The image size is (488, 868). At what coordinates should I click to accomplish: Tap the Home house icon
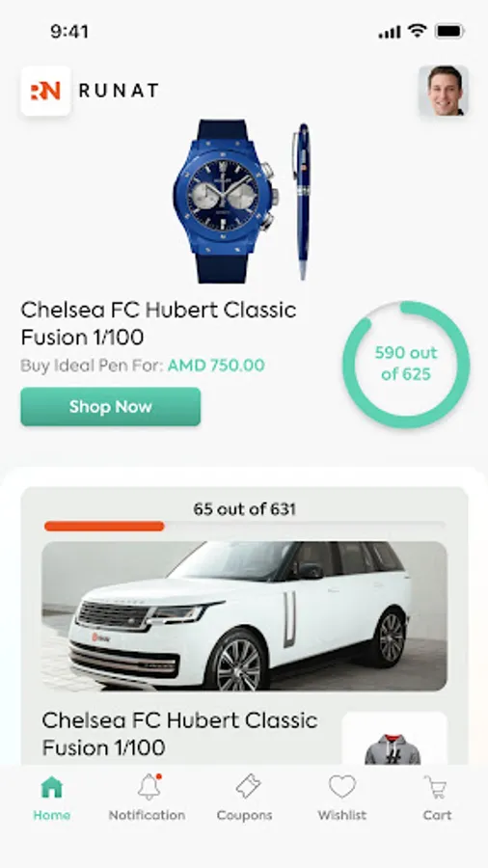click(x=51, y=787)
